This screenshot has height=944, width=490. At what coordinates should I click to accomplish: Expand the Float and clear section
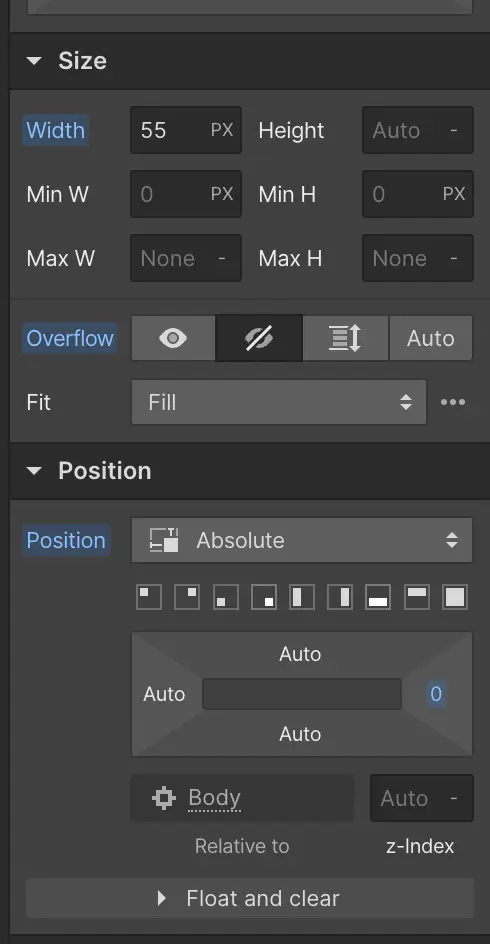[x=250, y=898]
